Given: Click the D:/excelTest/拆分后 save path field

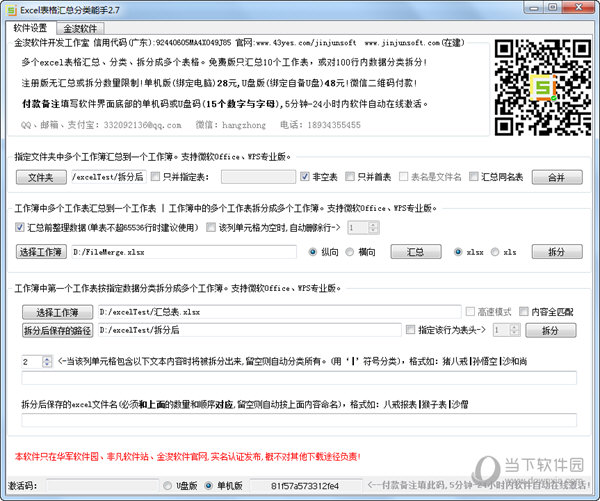Looking at the screenshot, I should [249, 330].
